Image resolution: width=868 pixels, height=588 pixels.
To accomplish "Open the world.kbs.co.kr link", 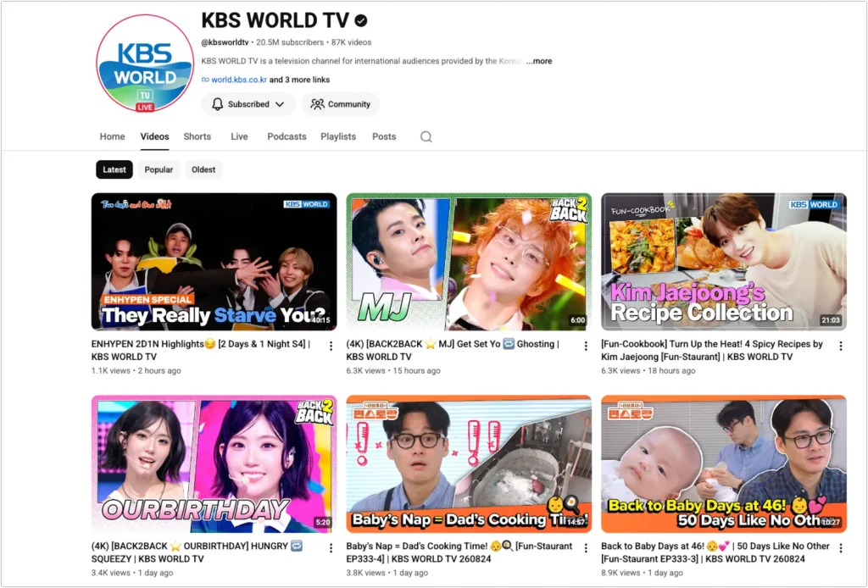I will (239, 80).
